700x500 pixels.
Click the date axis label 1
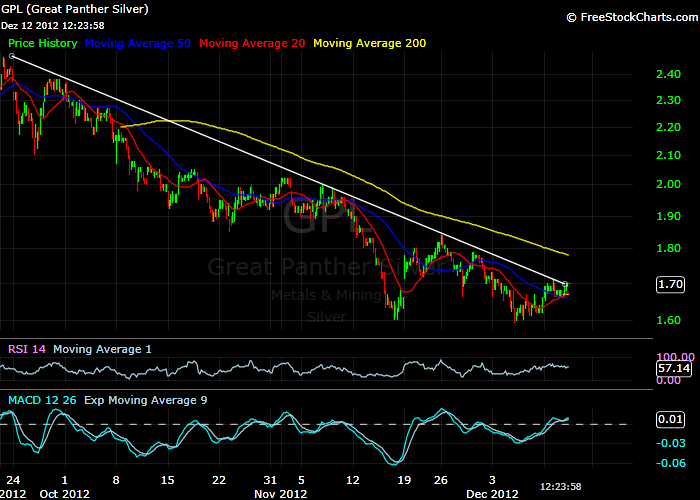pyautogui.click(x=65, y=480)
